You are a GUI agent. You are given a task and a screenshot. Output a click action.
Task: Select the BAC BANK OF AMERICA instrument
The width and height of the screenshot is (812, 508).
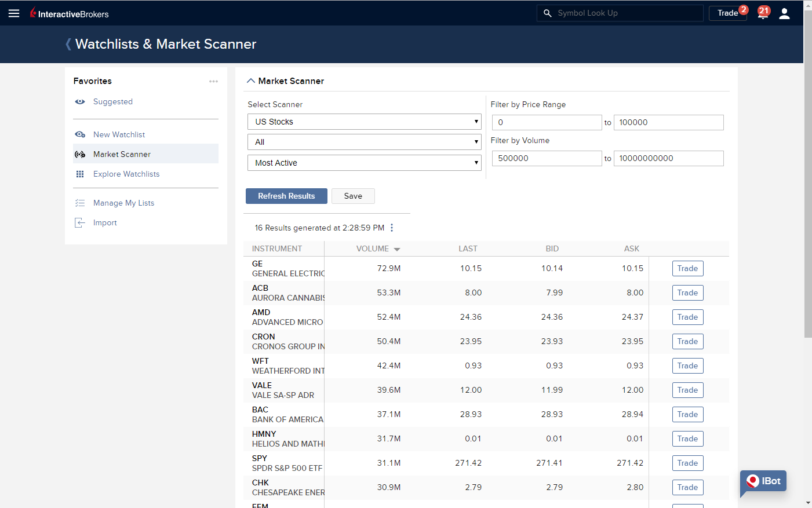pyautogui.click(x=287, y=415)
